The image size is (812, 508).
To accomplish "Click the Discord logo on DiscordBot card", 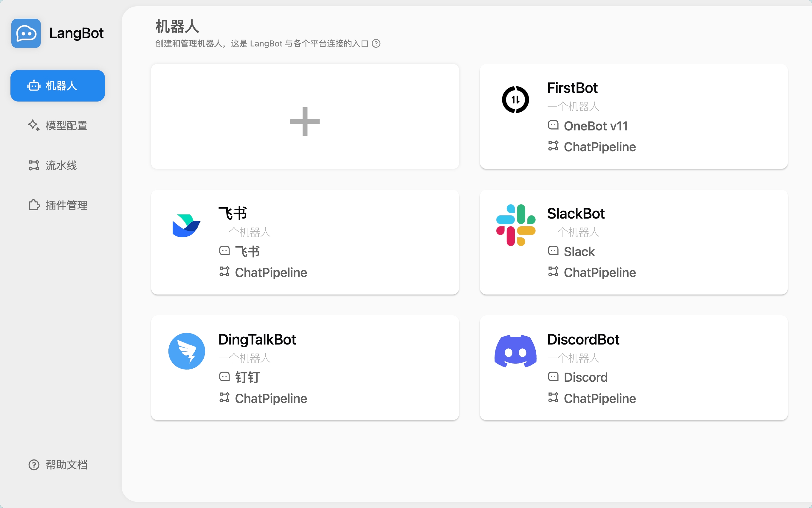I will pos(515,350).
